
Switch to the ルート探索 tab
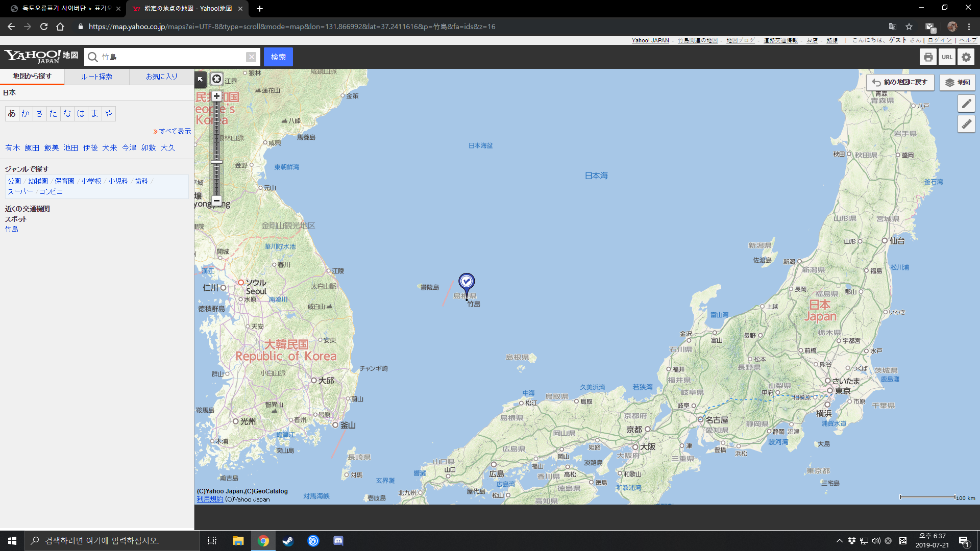click(x=96, y=77)
